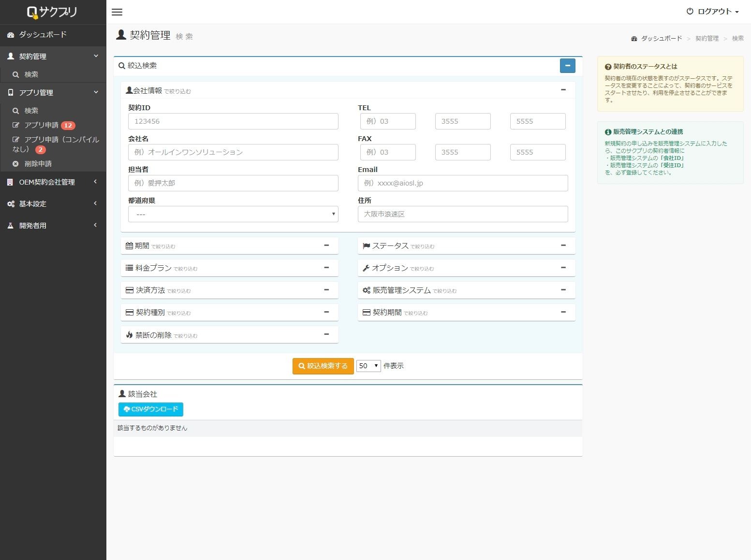751x560 pixels.
Task: Toggle the 契約種別 filter box minus
Action: click(326, 312)
